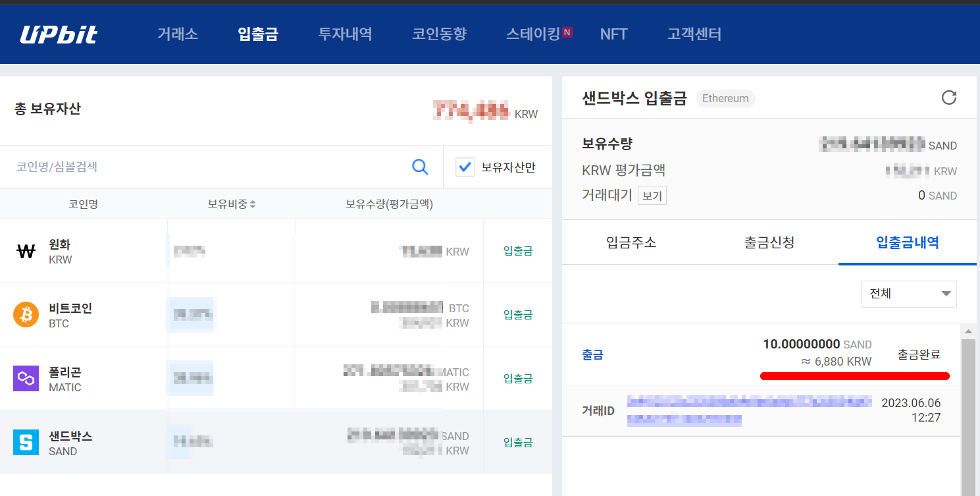Click 입출금 link for 샌드박스
This screenshot has height=496, width=980.
coord(518,443)
